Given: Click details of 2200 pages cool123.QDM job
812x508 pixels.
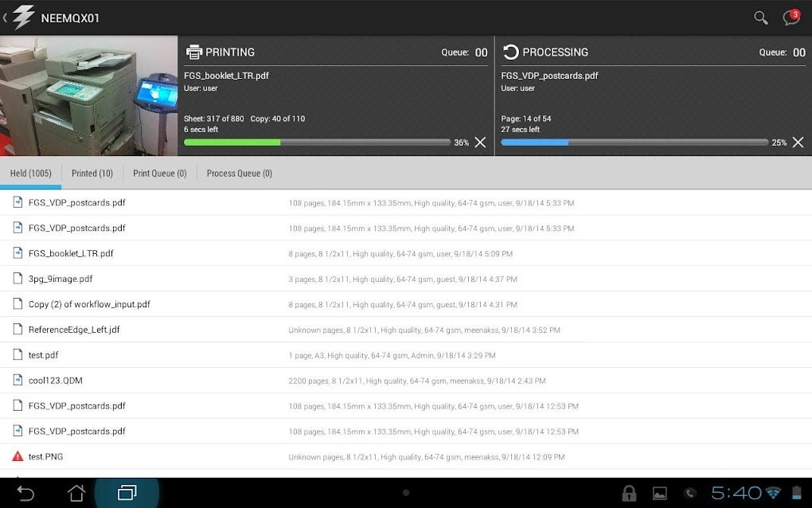Looking at the screenshot, I should click(417, 381).
